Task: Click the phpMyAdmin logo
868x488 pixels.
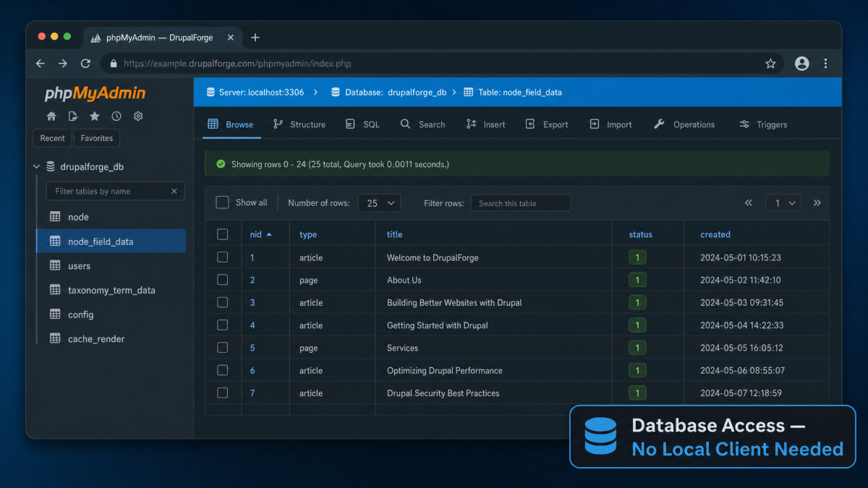Action: [95, 93]
